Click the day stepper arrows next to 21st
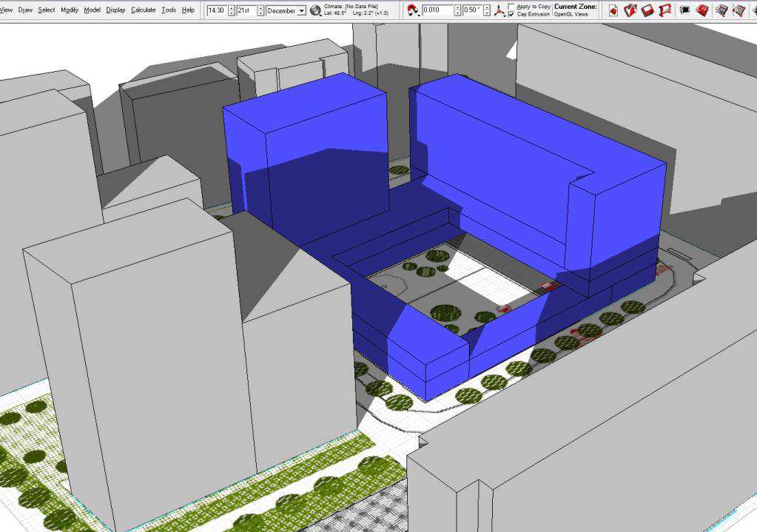The height and width of the screenshot is (532, 757). [x=260, y=10]
